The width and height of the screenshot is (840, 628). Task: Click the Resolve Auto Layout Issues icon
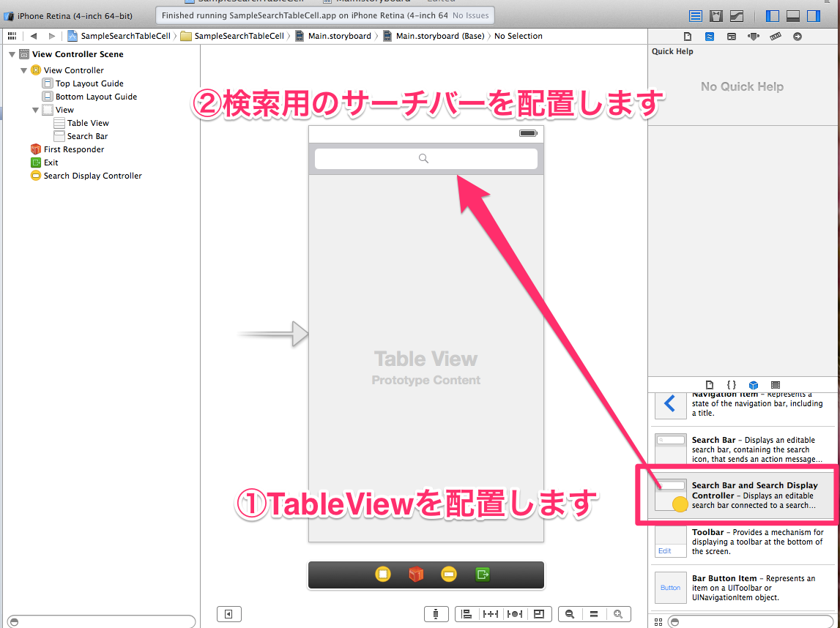pos(515,614)
